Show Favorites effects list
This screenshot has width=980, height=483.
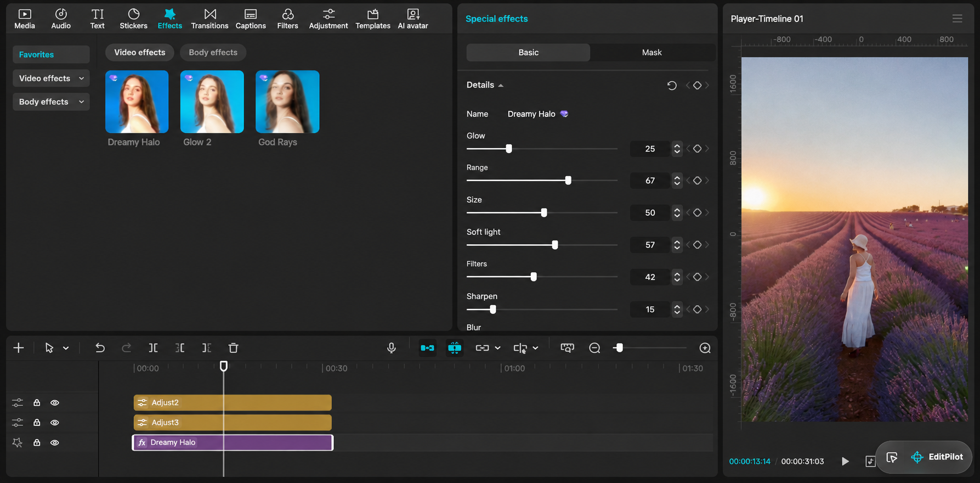51,54
